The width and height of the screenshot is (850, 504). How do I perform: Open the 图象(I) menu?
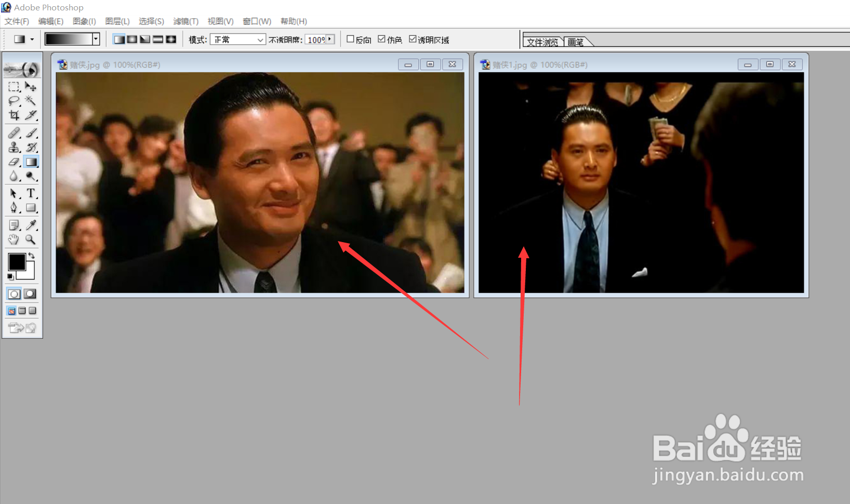point(84,21)
